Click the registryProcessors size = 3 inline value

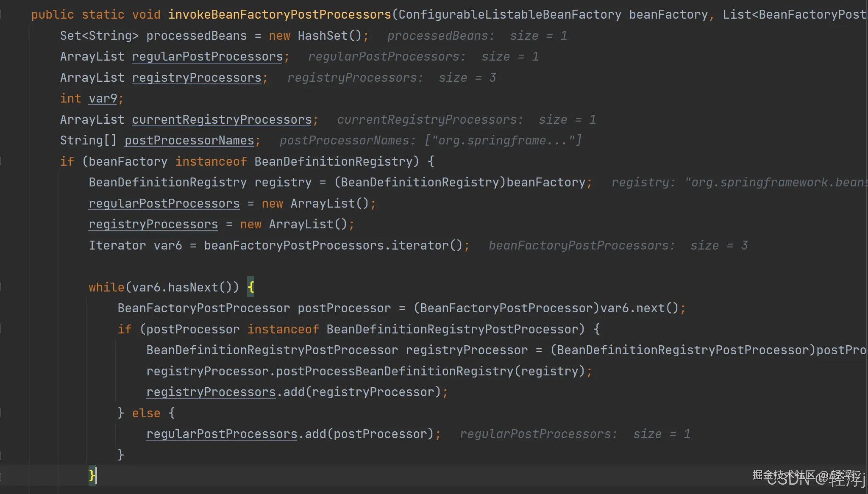click(391, 78)
